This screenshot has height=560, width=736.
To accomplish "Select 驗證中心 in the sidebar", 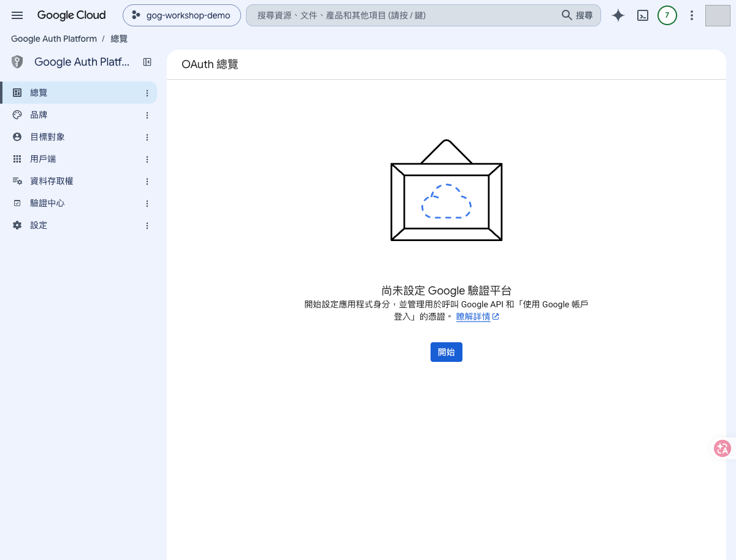I will coord(79,203).
